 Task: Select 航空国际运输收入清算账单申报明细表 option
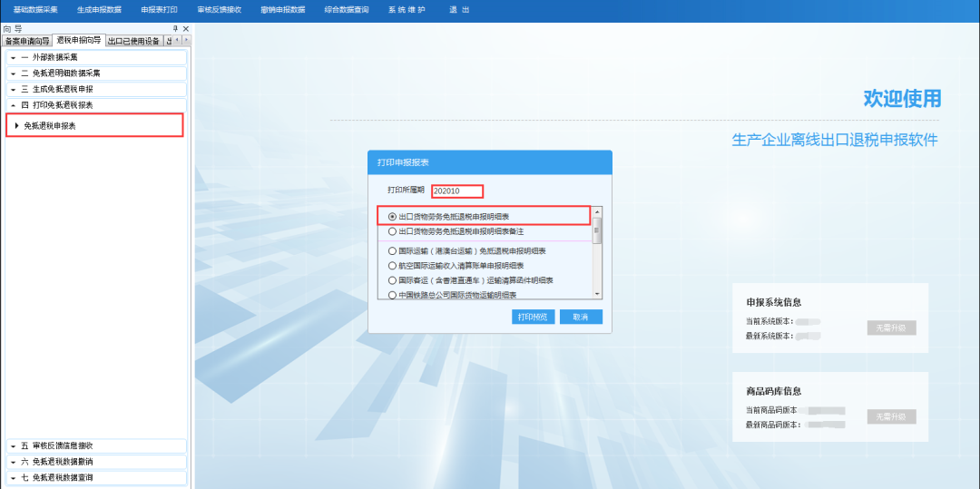pyautogui.click(x=393, y=266)
